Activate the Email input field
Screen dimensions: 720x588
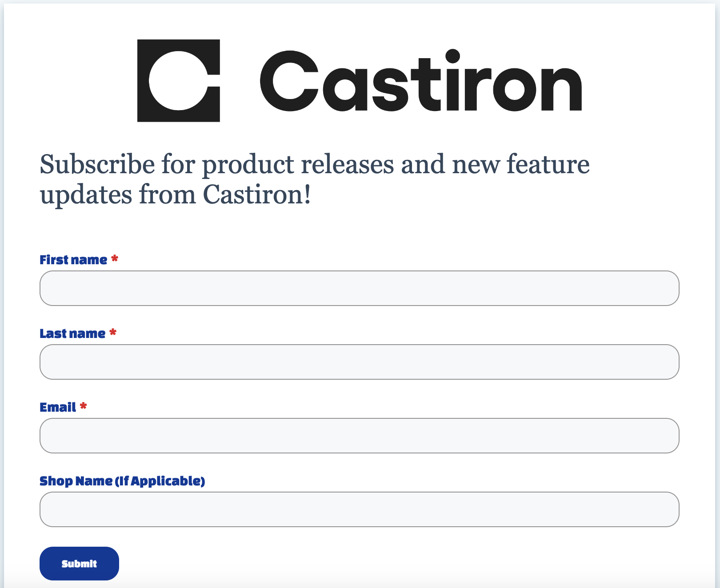(359, 436)
